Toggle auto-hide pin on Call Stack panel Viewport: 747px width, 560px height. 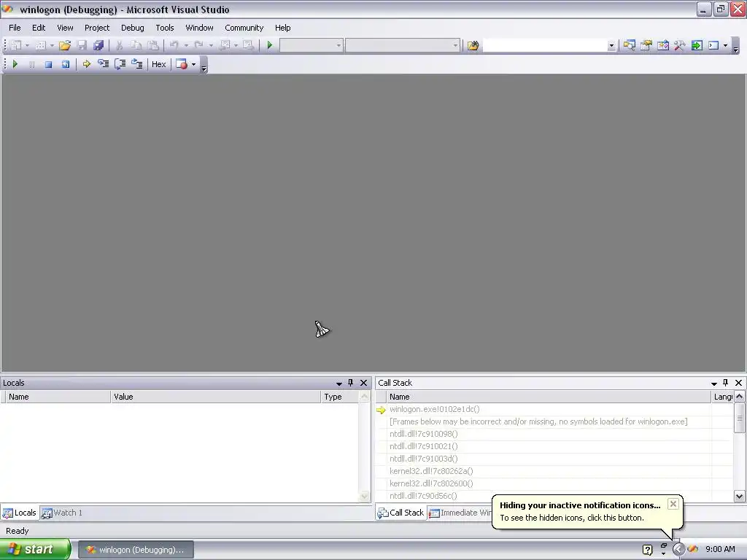coord(726,383)
